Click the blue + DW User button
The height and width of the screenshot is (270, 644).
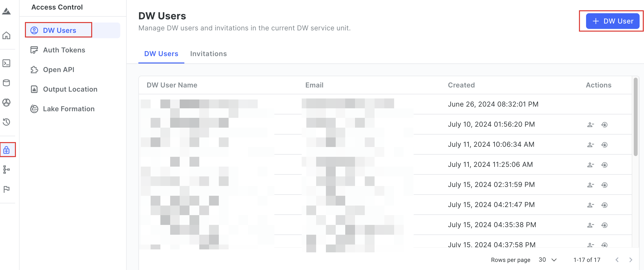(x=613, y=21)
